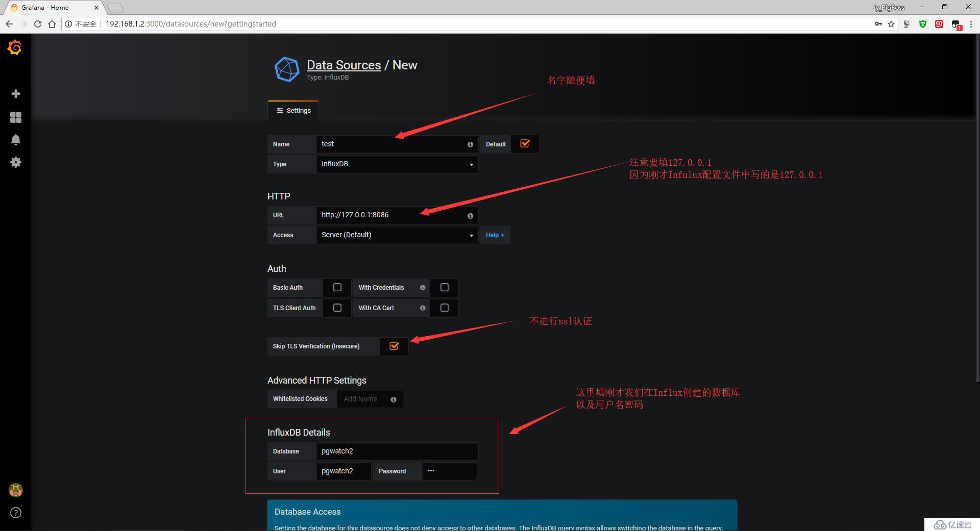Click the Password input field
Image resolution: width=980 pixels, height=531 pixels.
point(449,471)
